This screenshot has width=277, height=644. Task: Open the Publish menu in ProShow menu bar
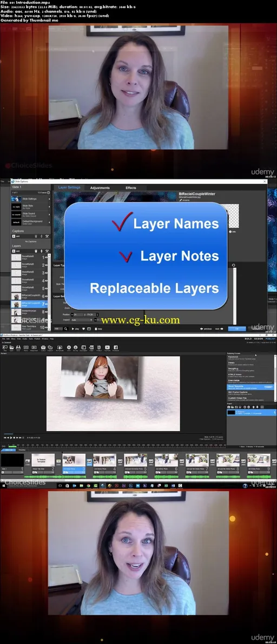click(37, 339)
